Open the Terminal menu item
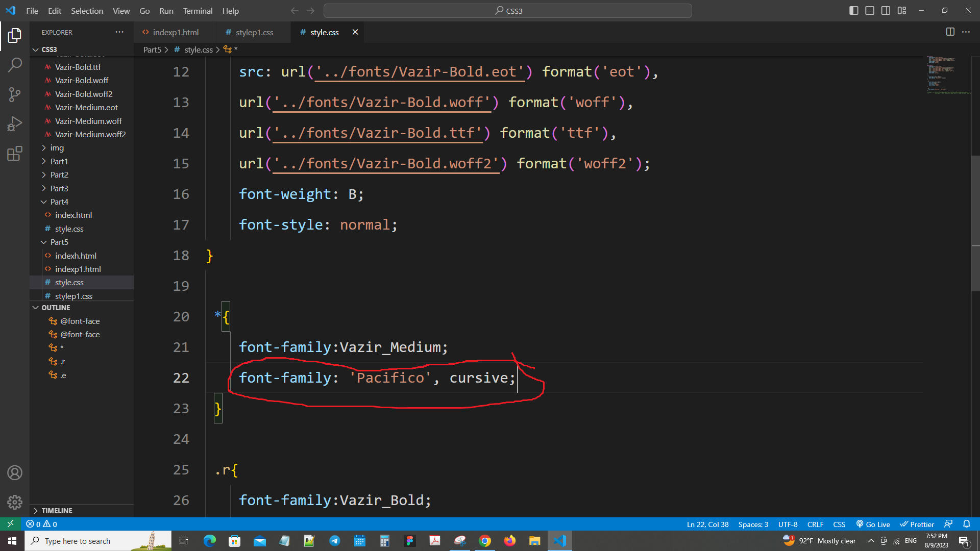The image size is (980, 551). click(x=197, y=10)
